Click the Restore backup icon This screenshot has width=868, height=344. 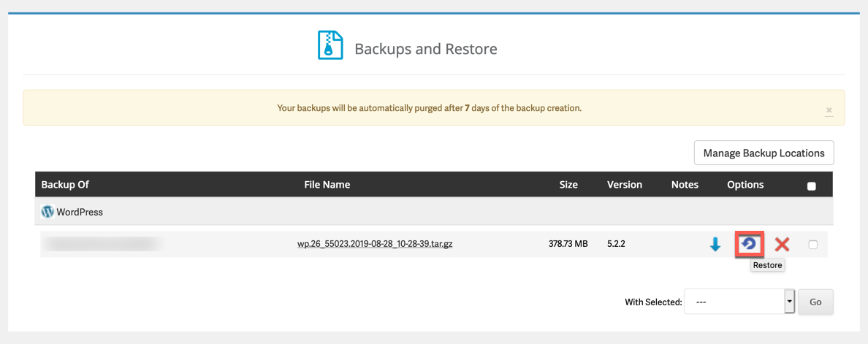click(x=749, y=244)
